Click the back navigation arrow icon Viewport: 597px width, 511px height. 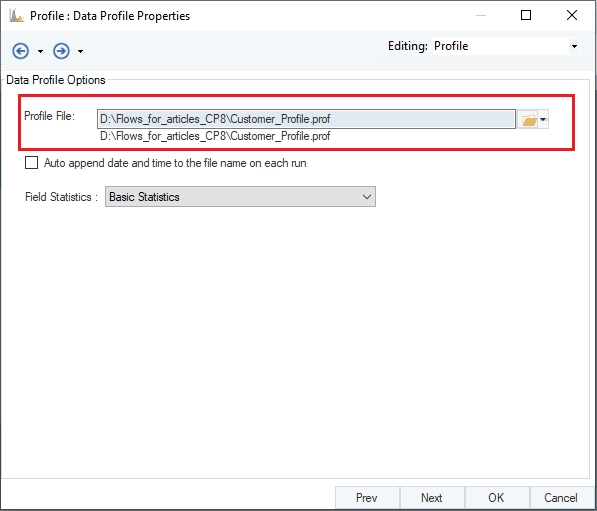(21, 51)
